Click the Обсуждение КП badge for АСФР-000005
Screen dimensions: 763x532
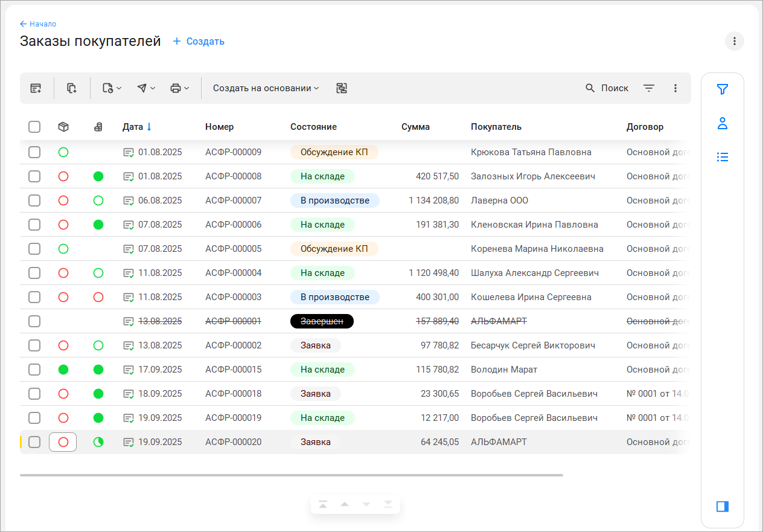[x=334, y=249]
